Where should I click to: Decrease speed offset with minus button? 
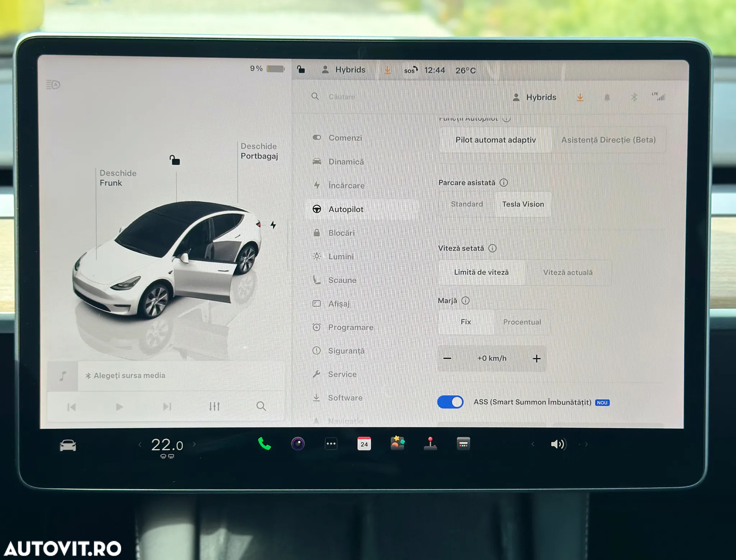pos(447,358)
